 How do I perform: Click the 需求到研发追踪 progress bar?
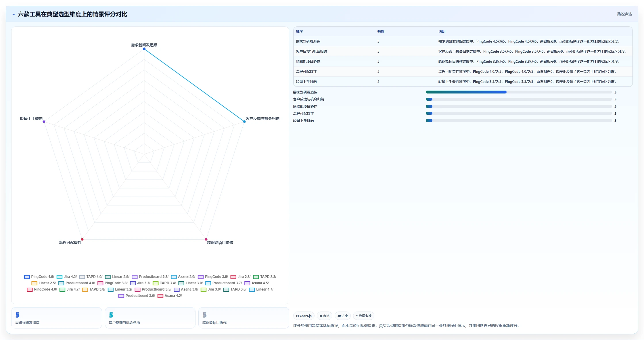[x=519, y=92]
